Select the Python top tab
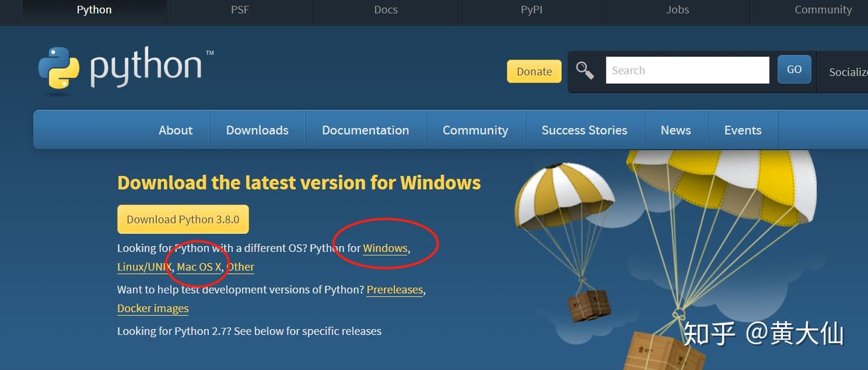 94,10
